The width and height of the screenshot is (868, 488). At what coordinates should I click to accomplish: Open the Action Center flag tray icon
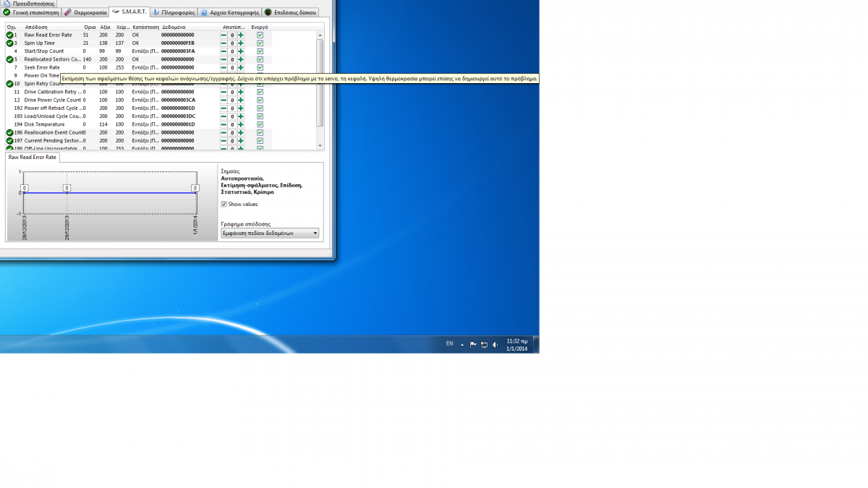point(473,345)
